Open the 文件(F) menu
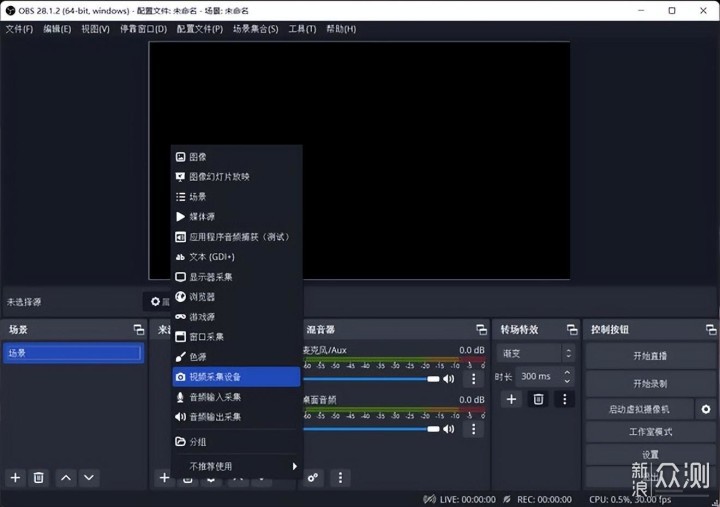The height and width of the screenshot is (507, 720). pos(19,29)
